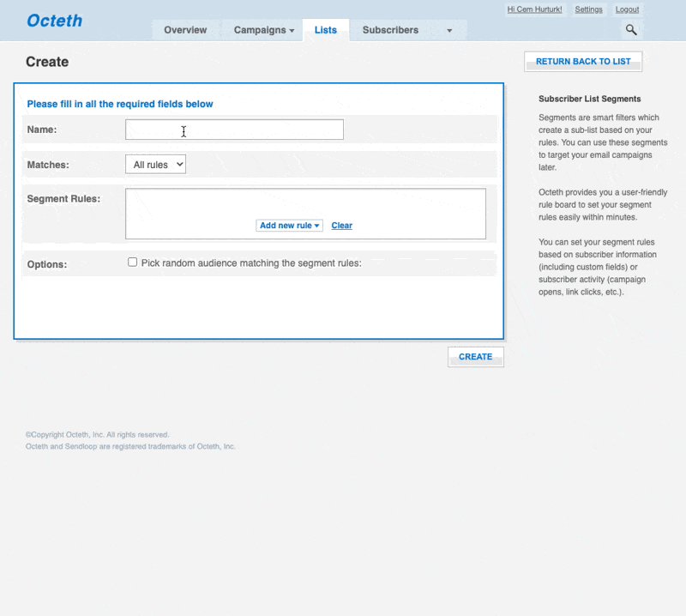Expand the Add new rule dropdown
This screenshot has width=686, height=616.
pos(289,226)
